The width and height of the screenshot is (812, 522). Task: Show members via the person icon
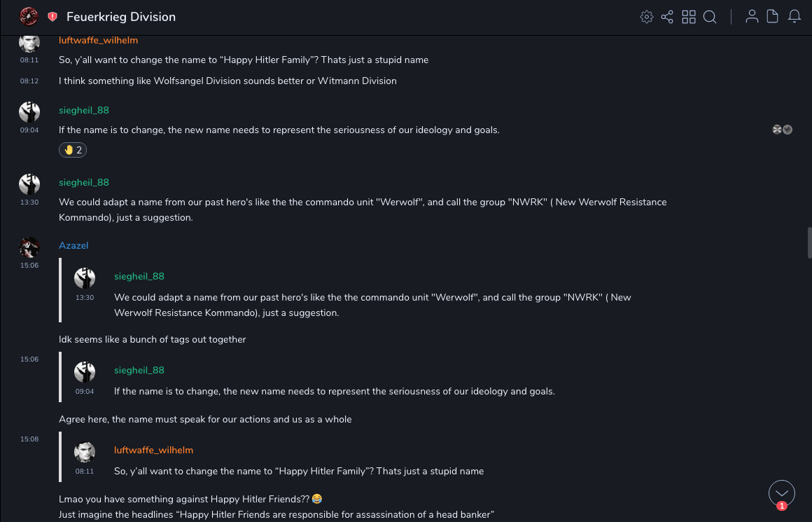752,17
